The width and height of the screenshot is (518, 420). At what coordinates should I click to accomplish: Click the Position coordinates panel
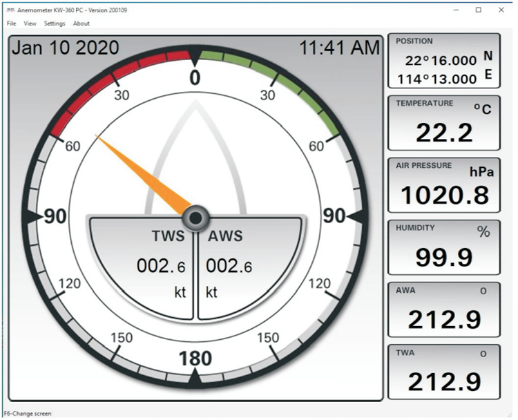coord(443,61)
